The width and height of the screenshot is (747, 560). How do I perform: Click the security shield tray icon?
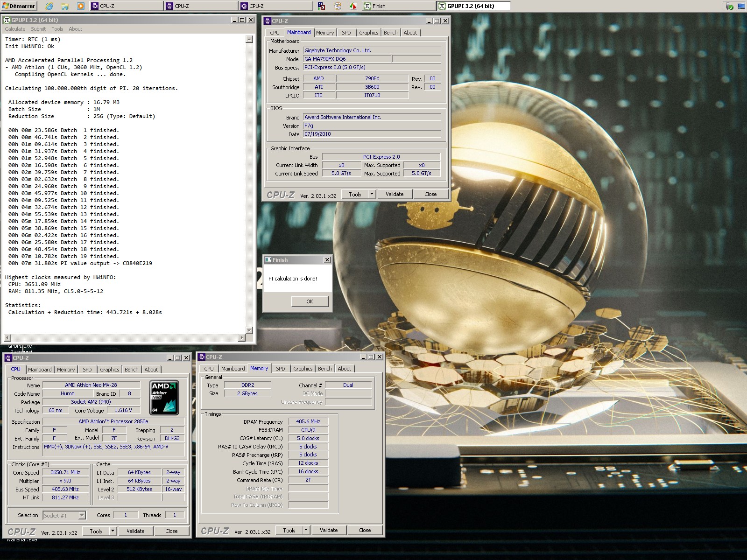[x=729, y=6]
